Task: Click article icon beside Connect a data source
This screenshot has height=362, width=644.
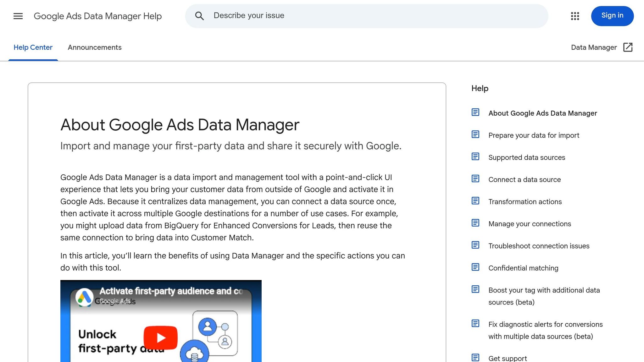Action: point(475,178)
